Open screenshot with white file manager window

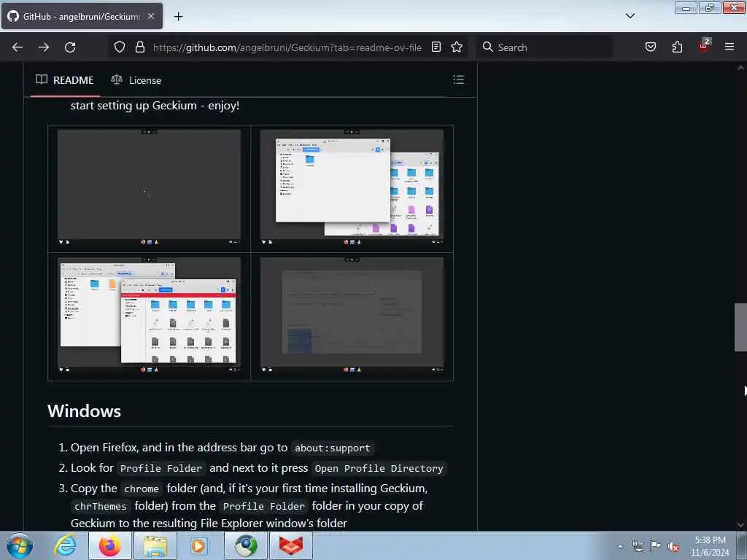[x=352, y=189]
